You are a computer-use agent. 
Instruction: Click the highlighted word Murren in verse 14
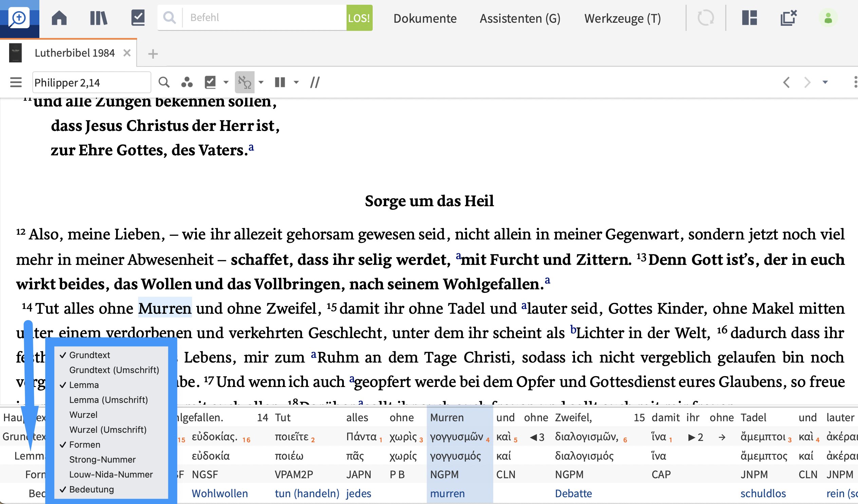click(x=165, y=308)
